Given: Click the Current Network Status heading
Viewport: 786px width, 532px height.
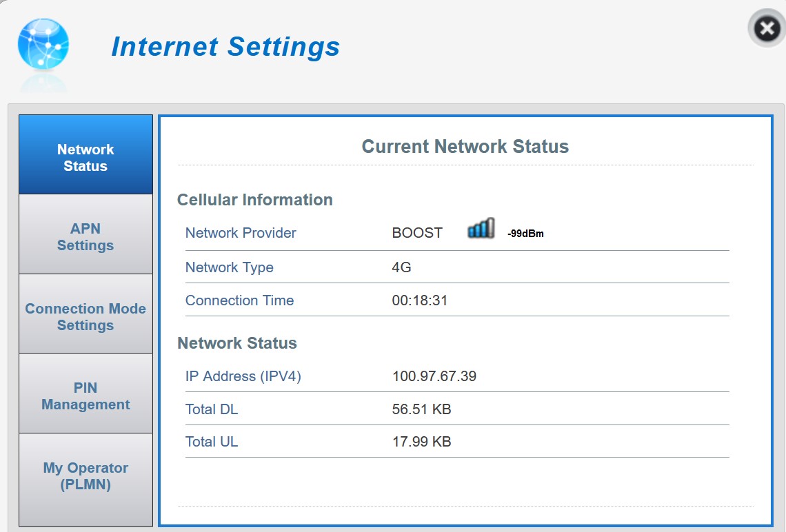Looking at the screenshot, I should click(465, 147).
